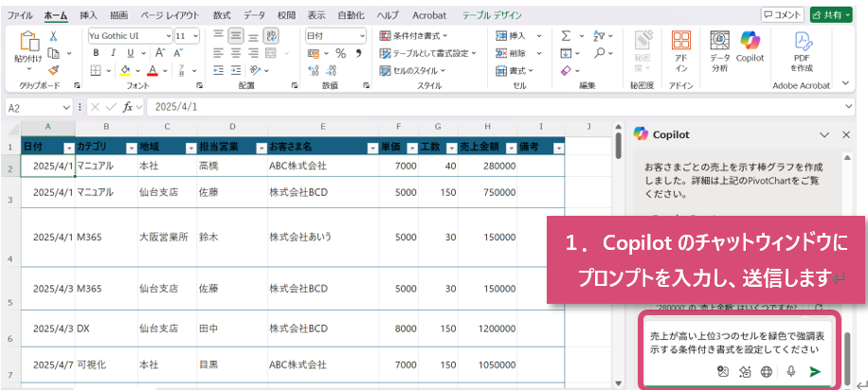
Task: Collapse the ribbon with chevron
Action: [x=845, y=83]
